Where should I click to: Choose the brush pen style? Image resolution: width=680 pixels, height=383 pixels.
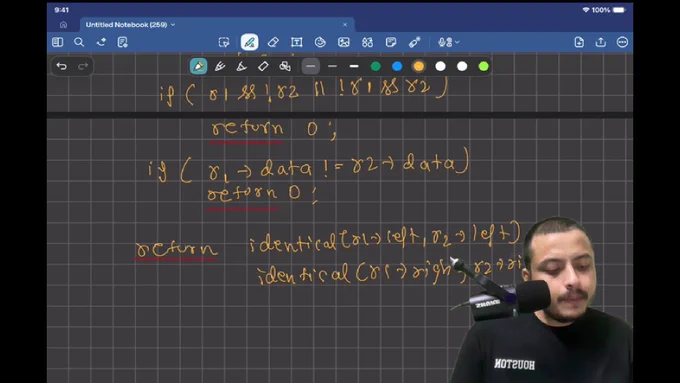click(x=242, y=66)
